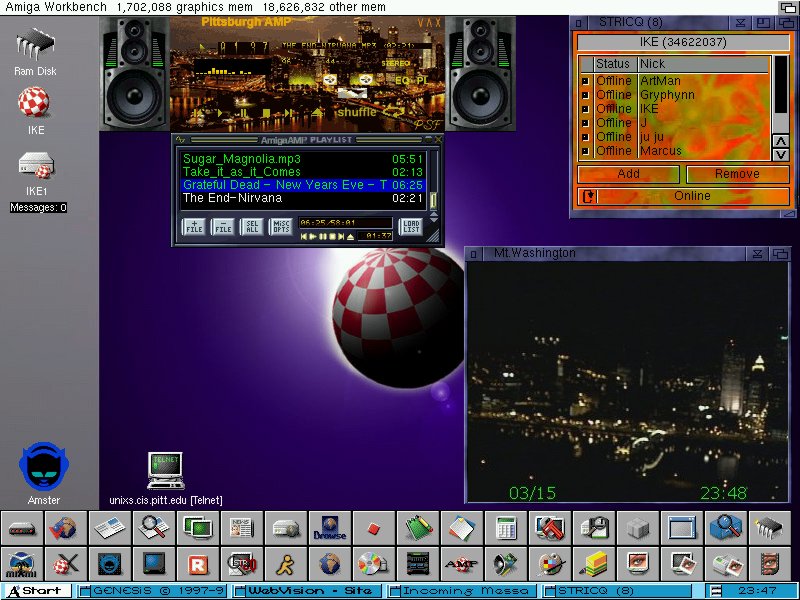This screenshot has width=800, height=600.
Task: Click the LOAD LIST button in playlist
Action: [x=410, y=227]
